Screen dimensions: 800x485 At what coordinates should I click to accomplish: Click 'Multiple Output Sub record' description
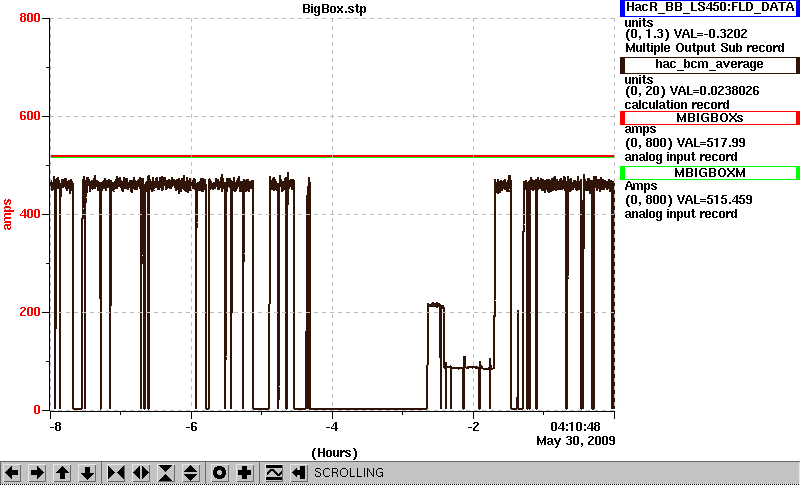click(x=705, y=48)
